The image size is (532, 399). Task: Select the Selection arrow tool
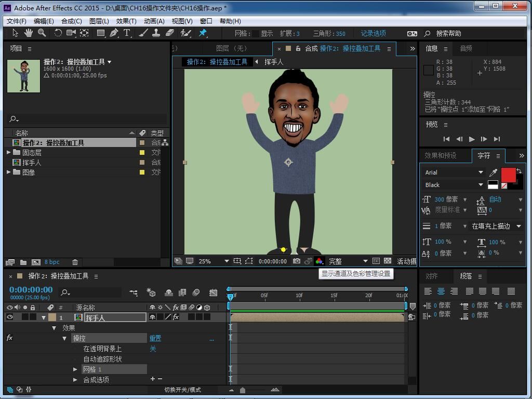(x=15, y=33)
